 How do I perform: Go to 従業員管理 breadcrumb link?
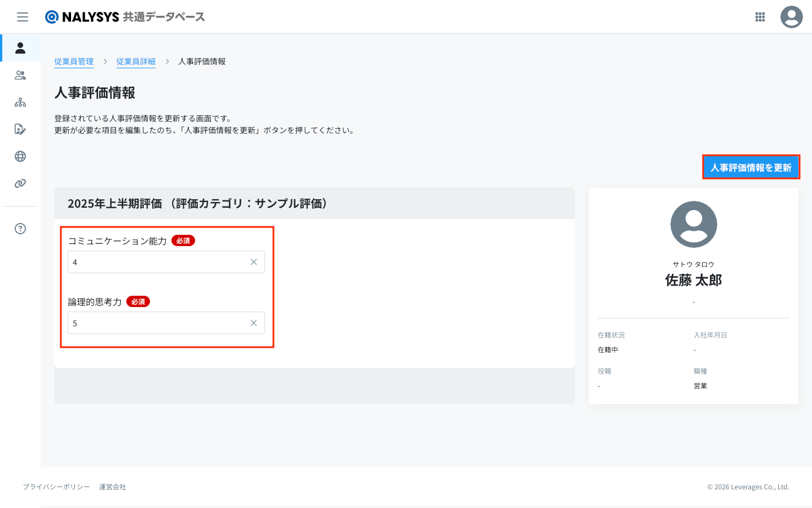pos(74,62)
